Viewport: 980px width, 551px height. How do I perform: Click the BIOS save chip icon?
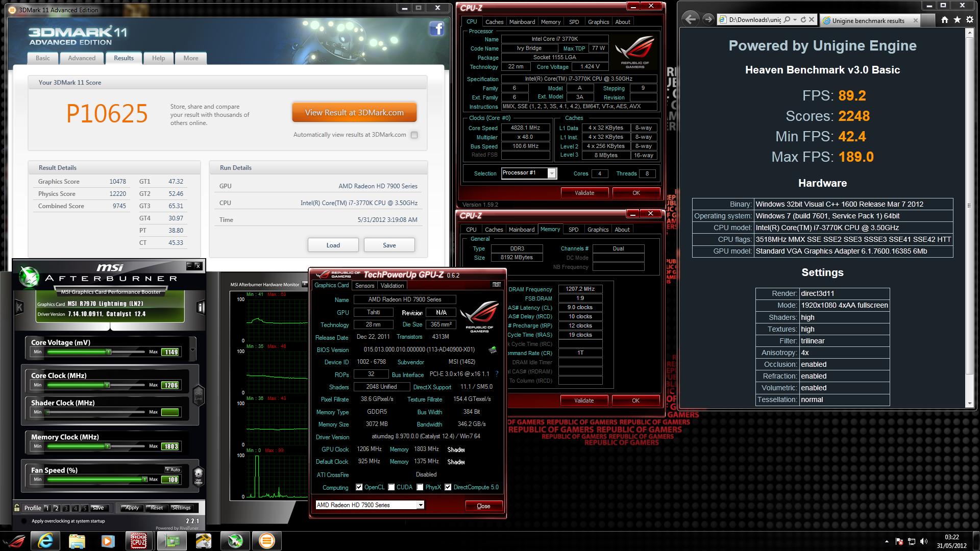(x=493, y=350)
